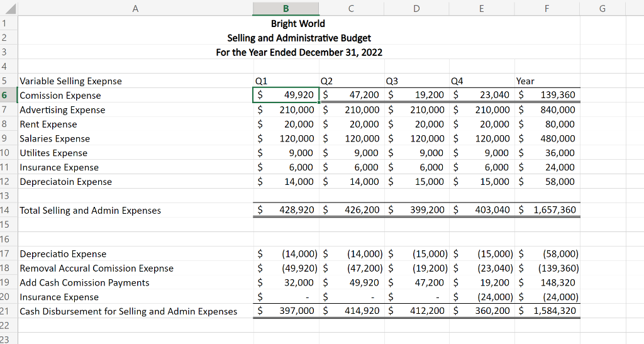This screenshot has width=644, height=344.
Task: Select 'Cash Disbursement for Selling and Admin Expenses'
Action: tap(136, 311)
